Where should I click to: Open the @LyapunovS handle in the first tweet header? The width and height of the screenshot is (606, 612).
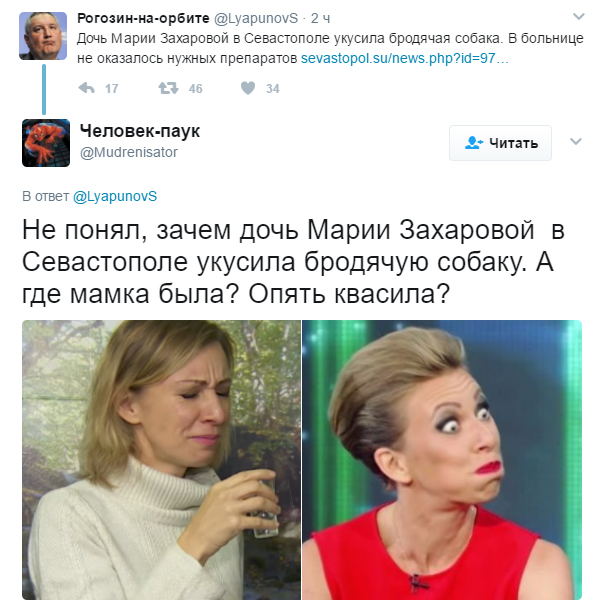256,18
